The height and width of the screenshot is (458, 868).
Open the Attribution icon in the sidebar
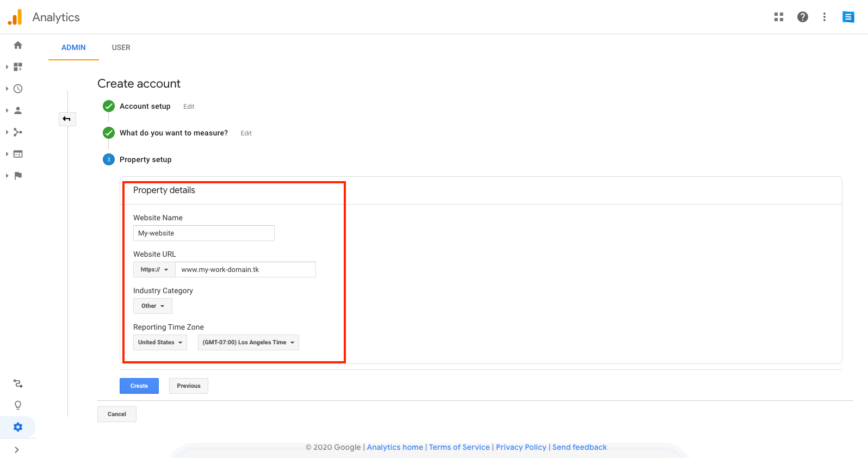pyautogui.click(x=18, y=383)
